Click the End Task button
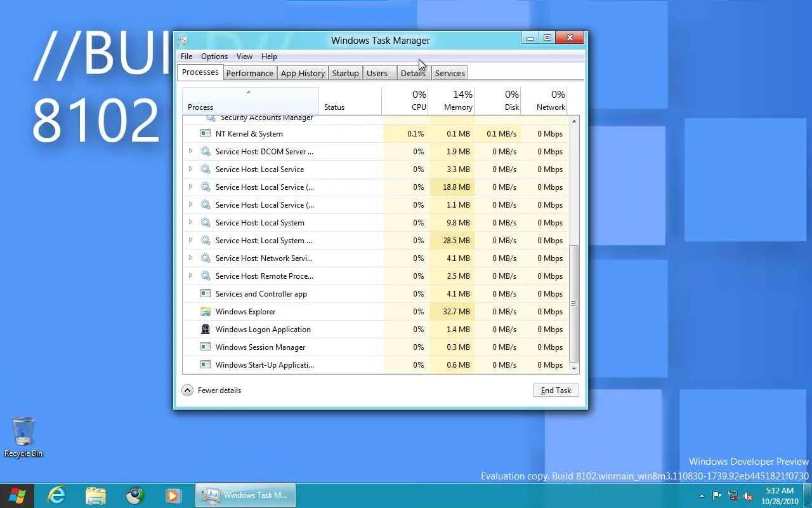Image resolution: width=812 pixels, height=508 pixels. (x=556, y=391)
